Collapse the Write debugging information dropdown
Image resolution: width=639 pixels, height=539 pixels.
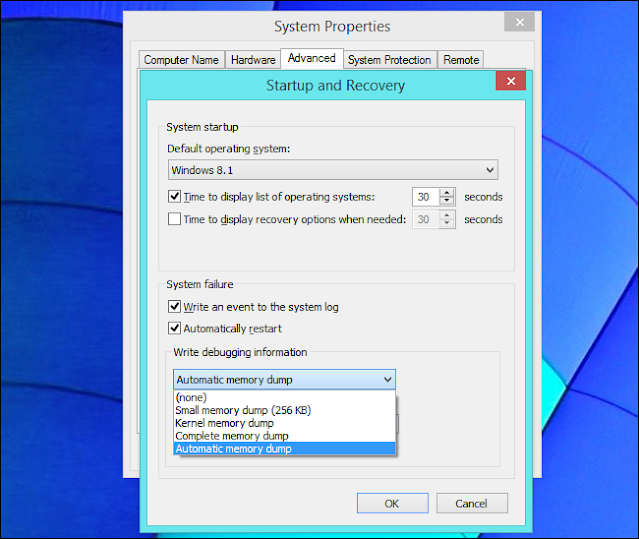pyautogui.click(x=284, y=380)
